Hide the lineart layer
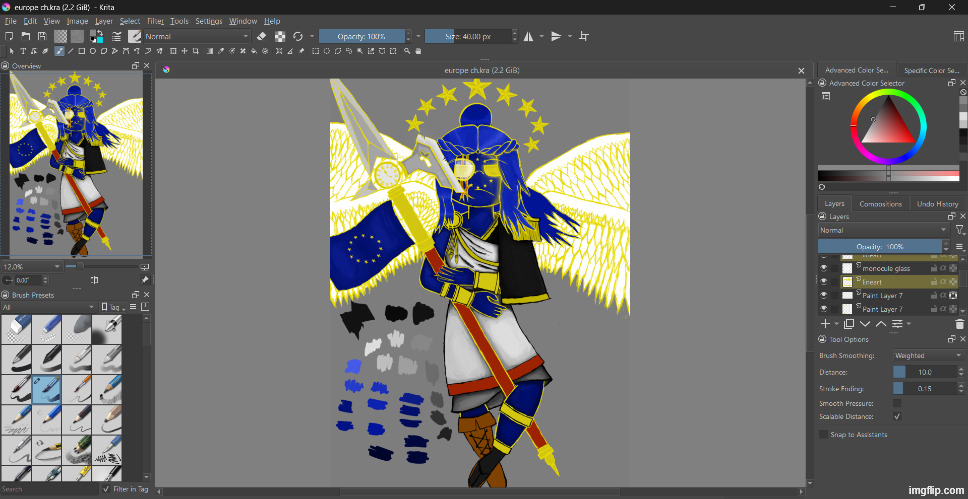The height and width of the screenshot is (499, 968). click(x=823, y=282)
